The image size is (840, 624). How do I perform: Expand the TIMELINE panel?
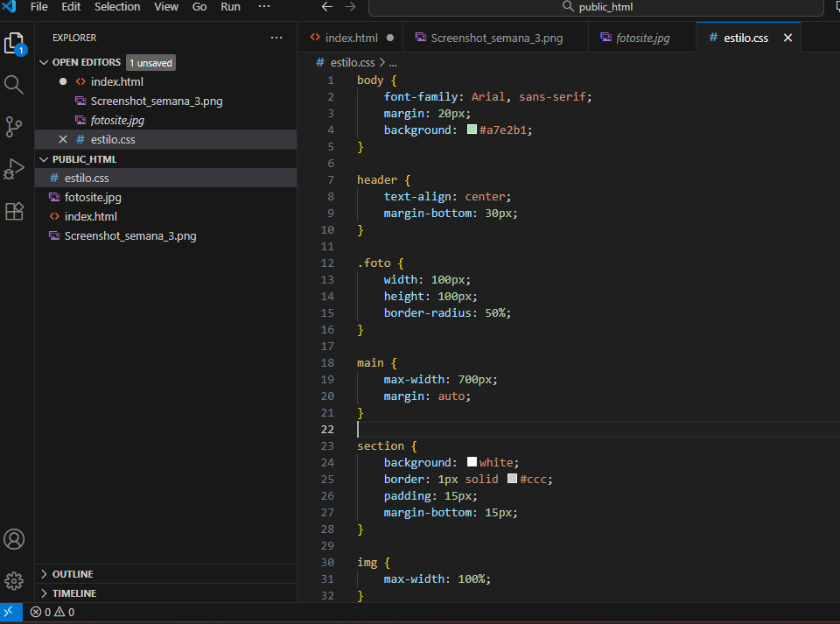tap(73, 593)
